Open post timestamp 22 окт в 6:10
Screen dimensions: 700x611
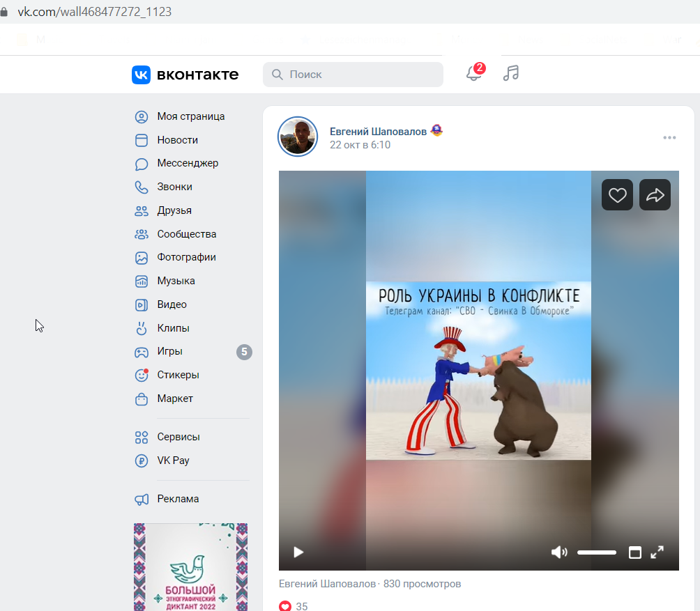[360, 145]
